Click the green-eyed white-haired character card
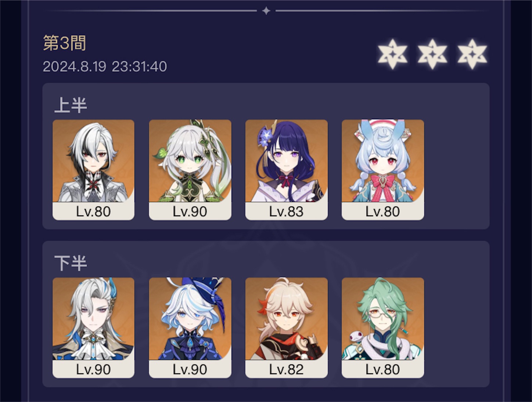Image resolution: width=532 pixels, height=402 pixels. click(190, 170)
